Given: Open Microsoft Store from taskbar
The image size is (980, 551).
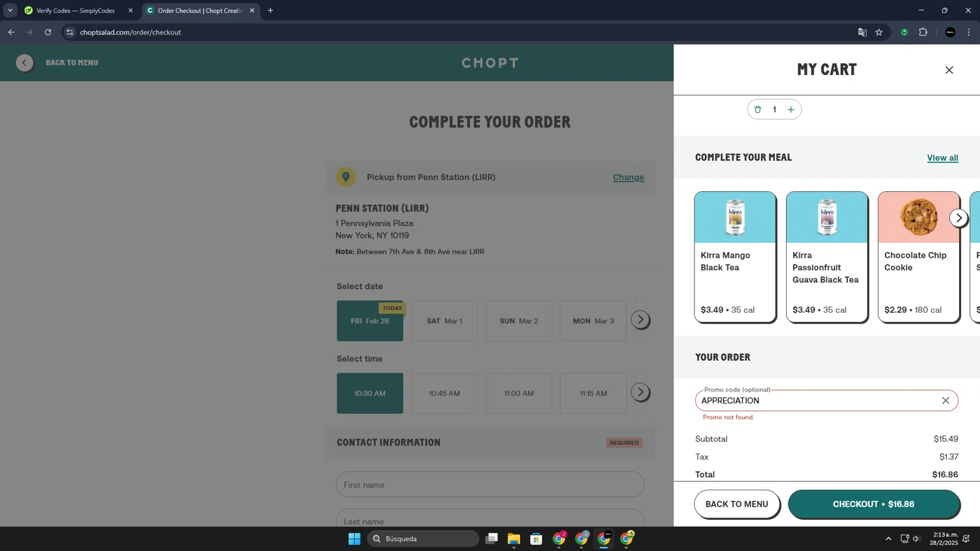Looking at the screenshot, I should tap(536, 539).
